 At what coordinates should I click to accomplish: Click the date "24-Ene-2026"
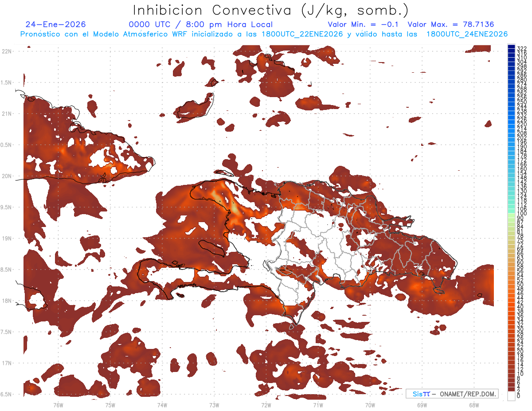click(56, 25)
